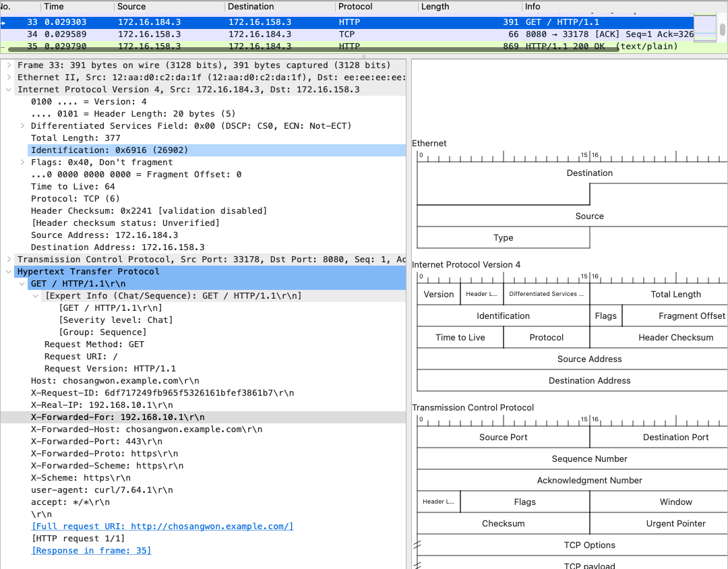The width and height of the screenshot is (728, 569).
Task: Sort packets by the Source column header
Action: point(169,7)
